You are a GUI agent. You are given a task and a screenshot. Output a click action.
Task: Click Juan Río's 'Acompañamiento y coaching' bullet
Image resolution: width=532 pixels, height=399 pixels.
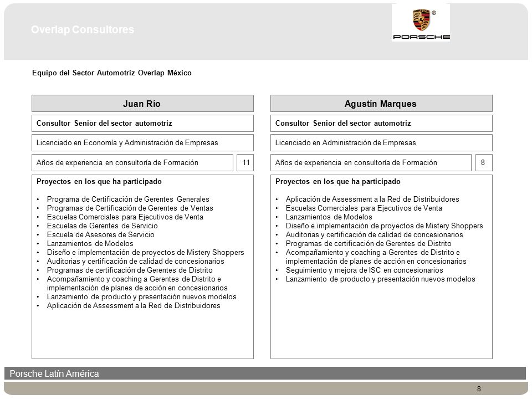tap(137, 283)
